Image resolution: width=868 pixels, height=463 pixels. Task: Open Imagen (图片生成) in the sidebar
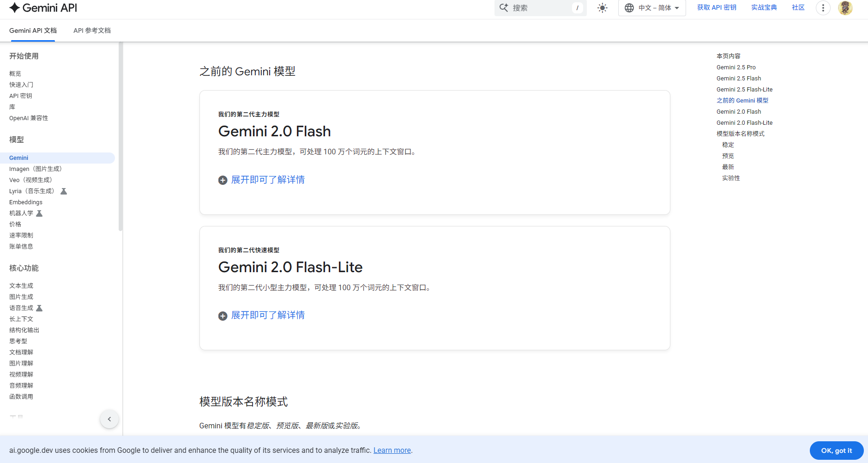[36, 169]
